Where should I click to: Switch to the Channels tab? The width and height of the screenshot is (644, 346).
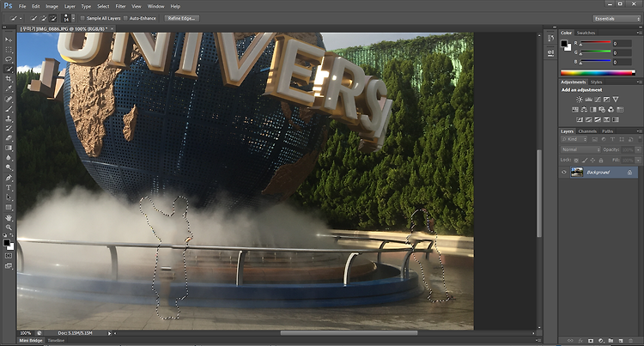pyautogui.click(x=587, y=131)
